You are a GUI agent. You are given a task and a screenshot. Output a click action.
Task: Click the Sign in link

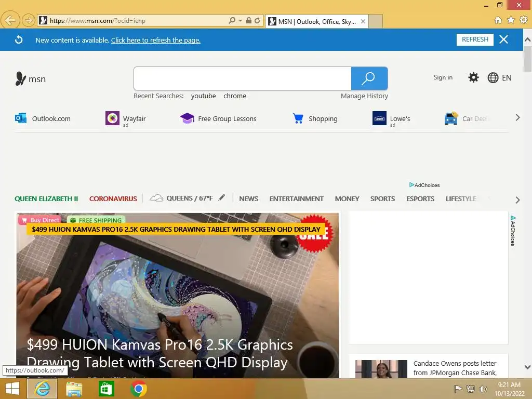click(443, 77)
